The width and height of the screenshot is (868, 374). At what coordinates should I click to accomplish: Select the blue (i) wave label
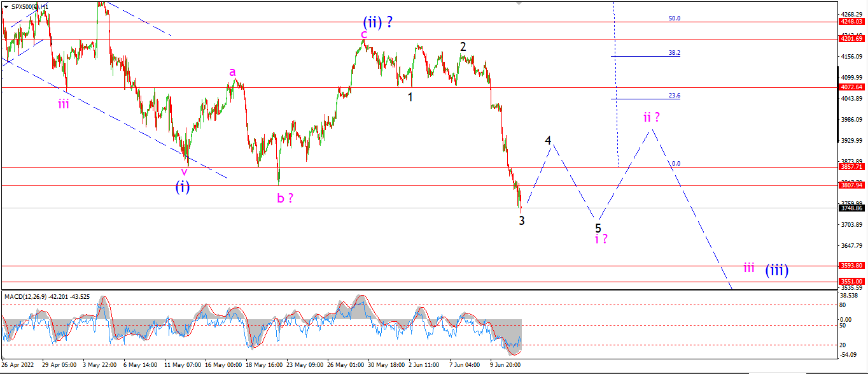coord(183,186)
